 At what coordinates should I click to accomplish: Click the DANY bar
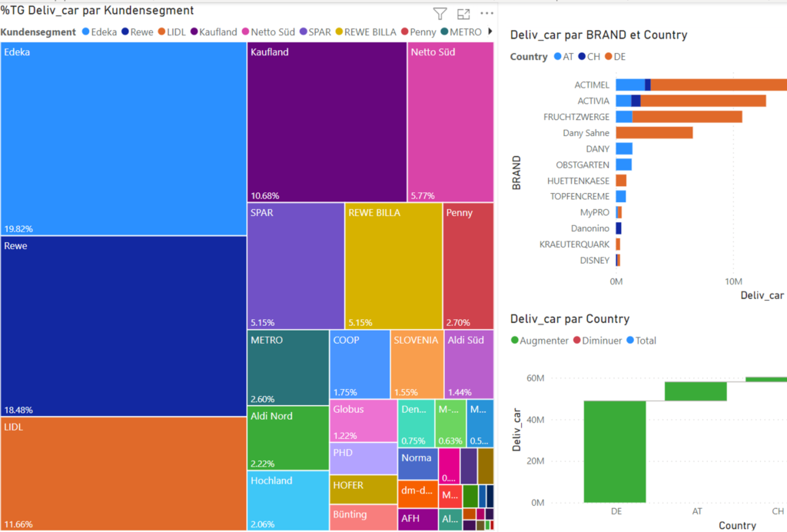click(x=624, y=149)
